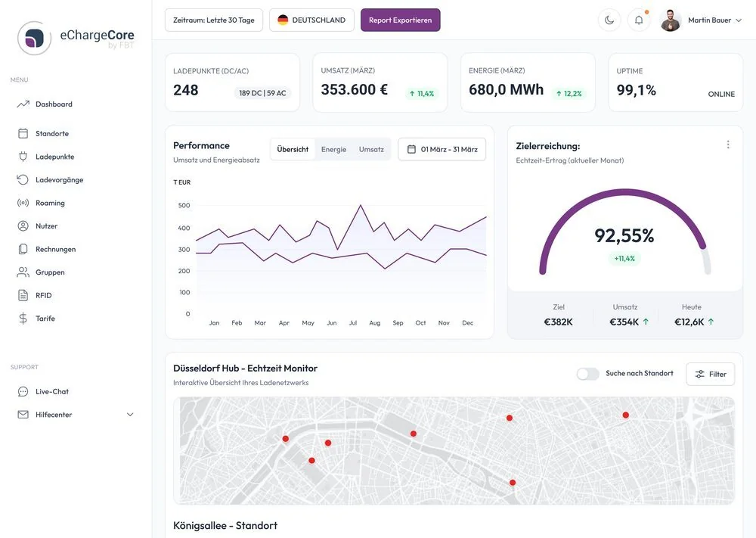Click the Düsseldorf Hub - Echtzeit Monitor title
Screen dimensions: 756x538
[x=245, y=369]
